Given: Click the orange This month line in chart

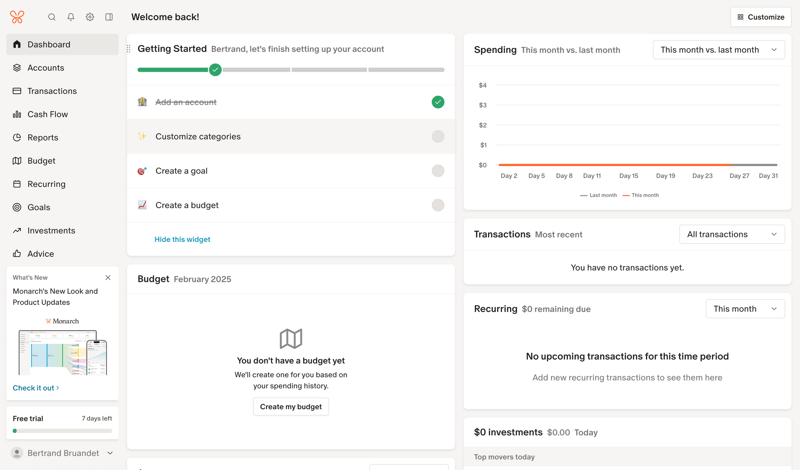Looking at the screenshot, I should [x=615, y=165].
